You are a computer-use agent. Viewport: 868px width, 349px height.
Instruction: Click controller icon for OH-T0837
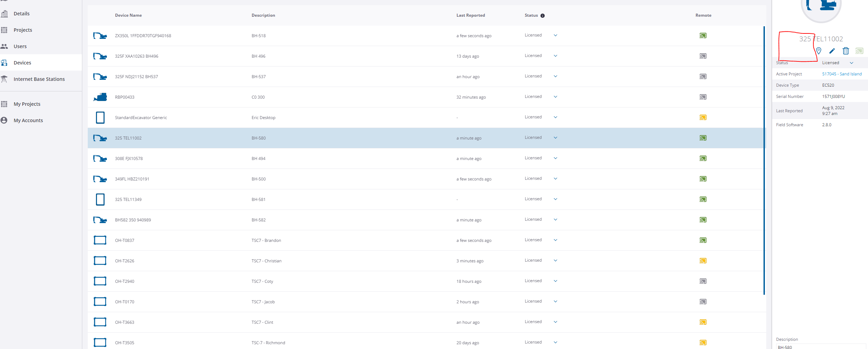100,240
